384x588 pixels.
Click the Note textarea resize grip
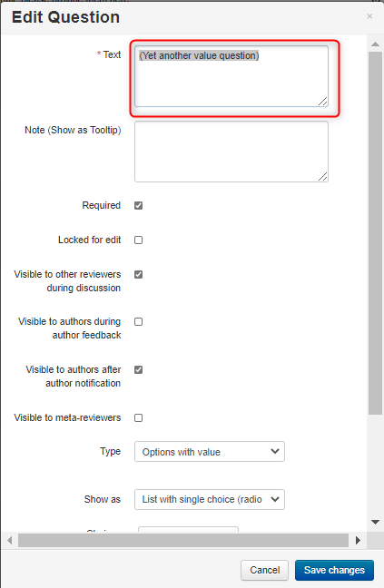tap(323, 176)
